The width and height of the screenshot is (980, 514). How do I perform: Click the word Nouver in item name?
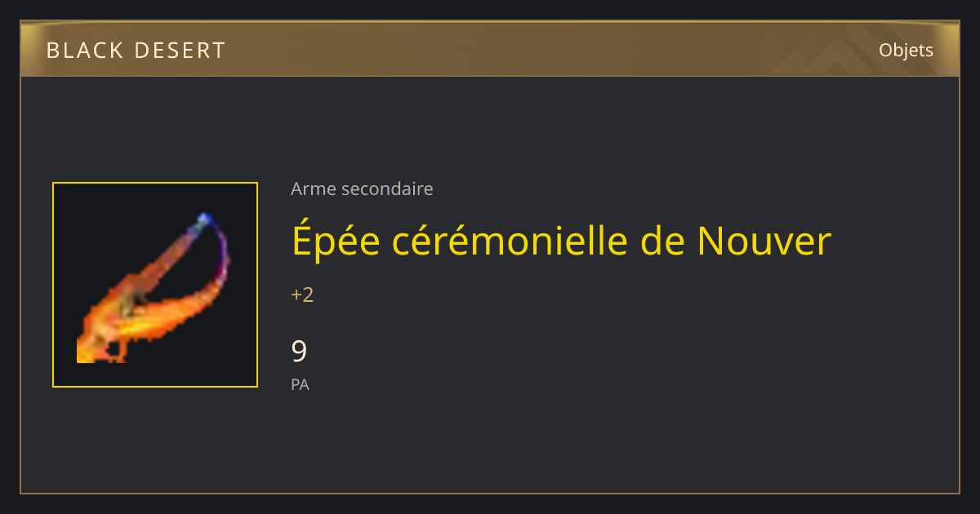pyautogui.click(x=764, y=241)
